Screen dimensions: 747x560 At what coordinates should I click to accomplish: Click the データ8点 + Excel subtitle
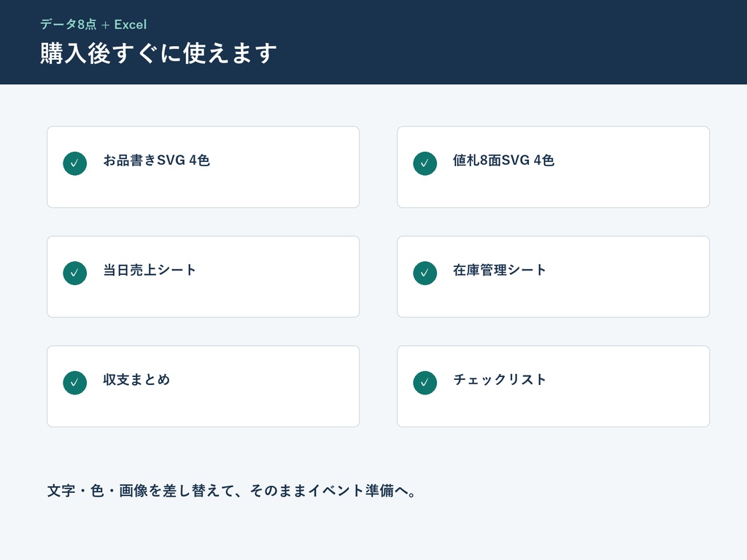(93, 24)
